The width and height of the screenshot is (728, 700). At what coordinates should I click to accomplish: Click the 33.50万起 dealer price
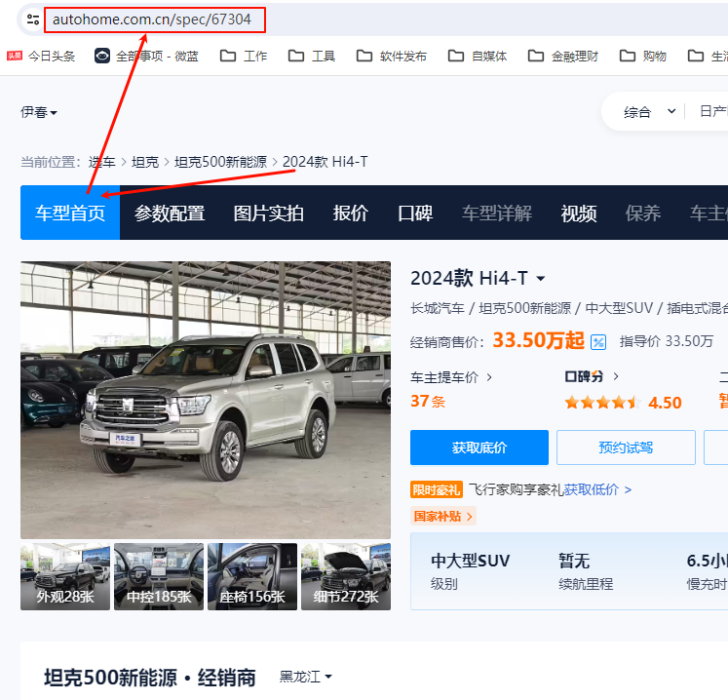point(539,340)
